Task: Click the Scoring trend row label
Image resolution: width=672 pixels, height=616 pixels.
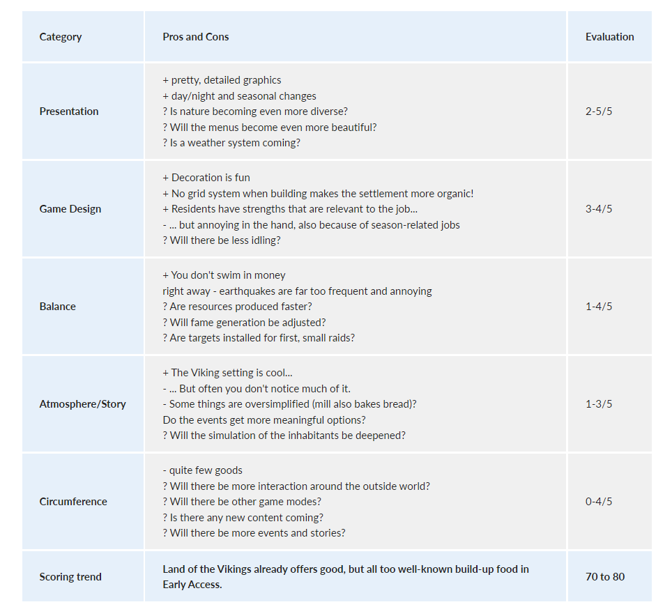Action: [x=70, y=577]
